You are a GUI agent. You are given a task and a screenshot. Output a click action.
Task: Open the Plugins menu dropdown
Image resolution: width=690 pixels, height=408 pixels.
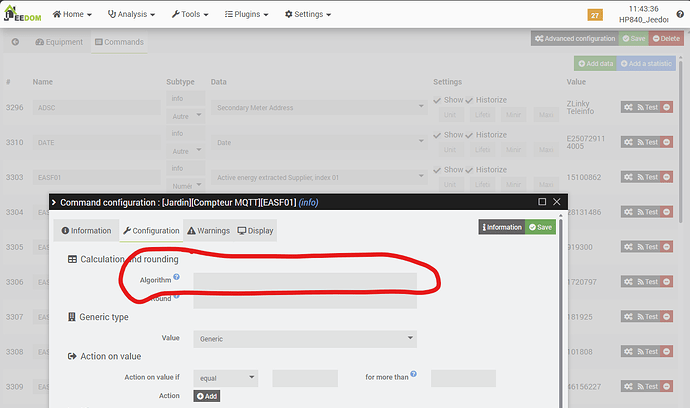click(x=246, y=14)
